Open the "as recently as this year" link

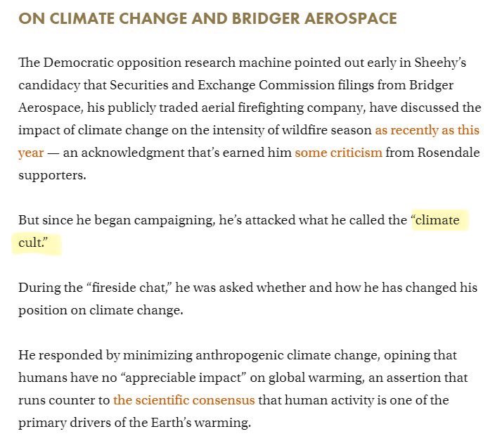click(x=427, y=130)
